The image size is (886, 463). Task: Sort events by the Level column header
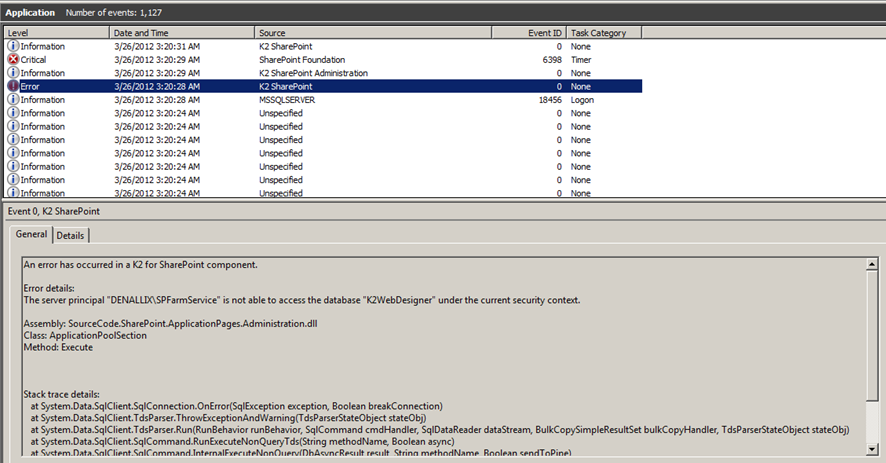(57, 33)
